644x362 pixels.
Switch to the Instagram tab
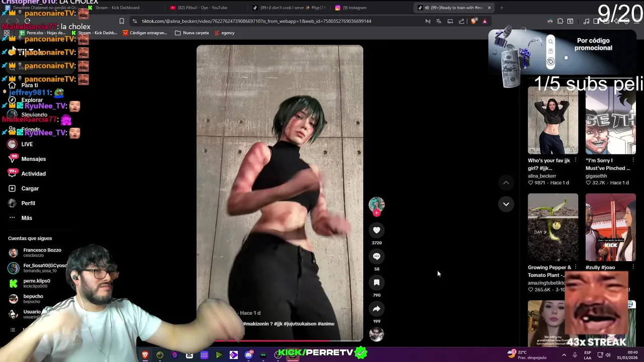pos(372,8)
